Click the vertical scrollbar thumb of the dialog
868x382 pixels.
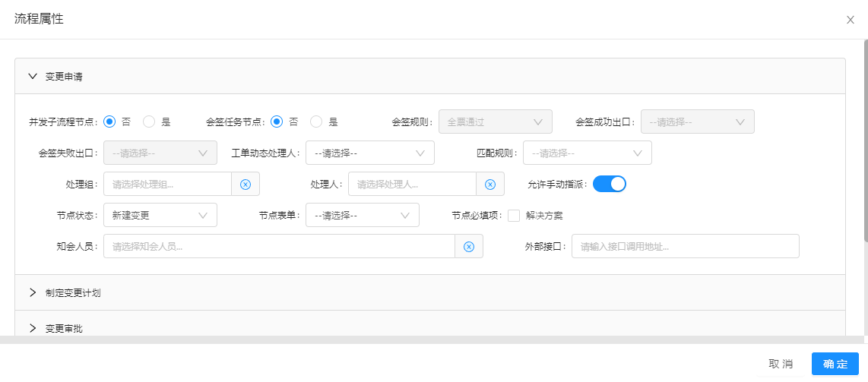tap(865, 141)
